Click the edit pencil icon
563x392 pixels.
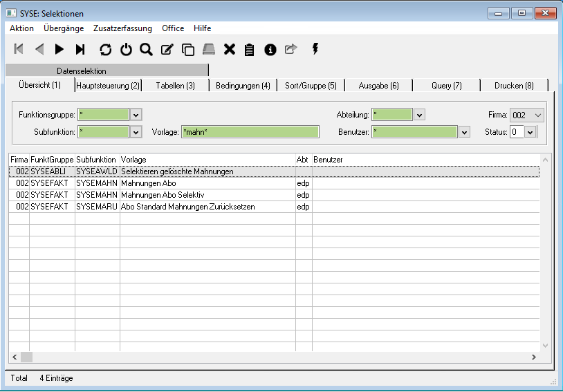[x=167, y=49]
